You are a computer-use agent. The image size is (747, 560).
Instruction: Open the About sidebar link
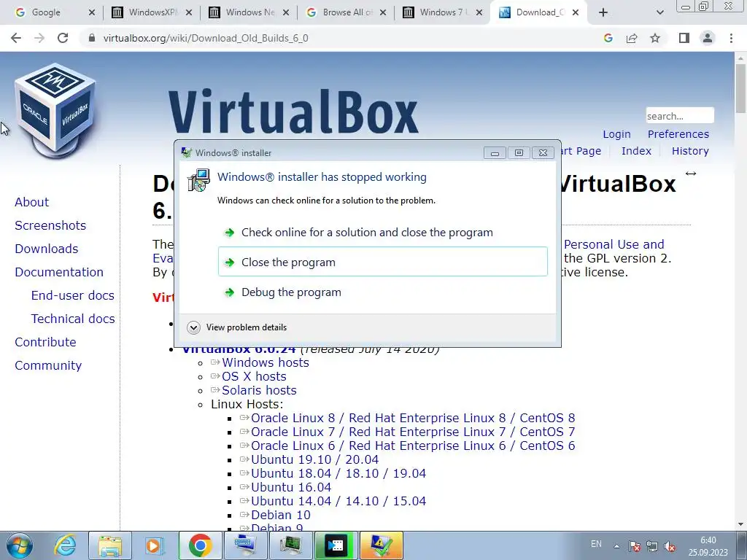tap(31, 202)
